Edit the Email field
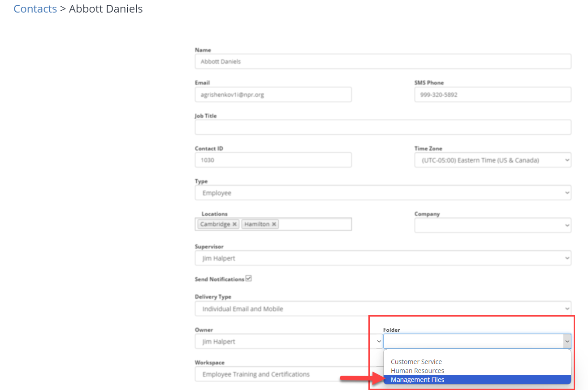The image size is (588, 390). (273, 94)
